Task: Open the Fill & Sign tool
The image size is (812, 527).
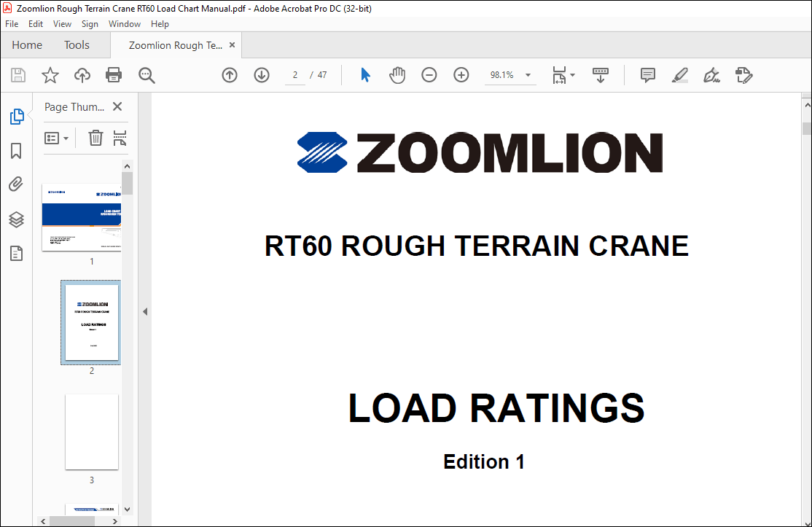Action: (711, 74)
